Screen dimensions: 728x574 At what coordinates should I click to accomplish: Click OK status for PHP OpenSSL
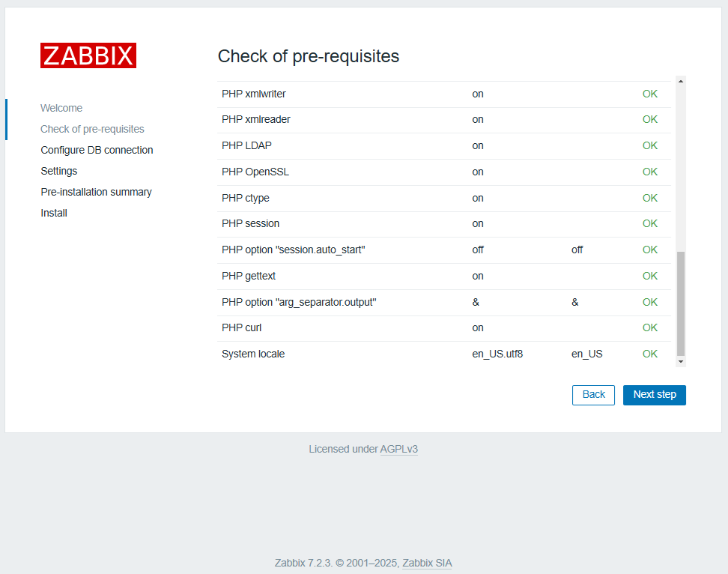(649, 172)
